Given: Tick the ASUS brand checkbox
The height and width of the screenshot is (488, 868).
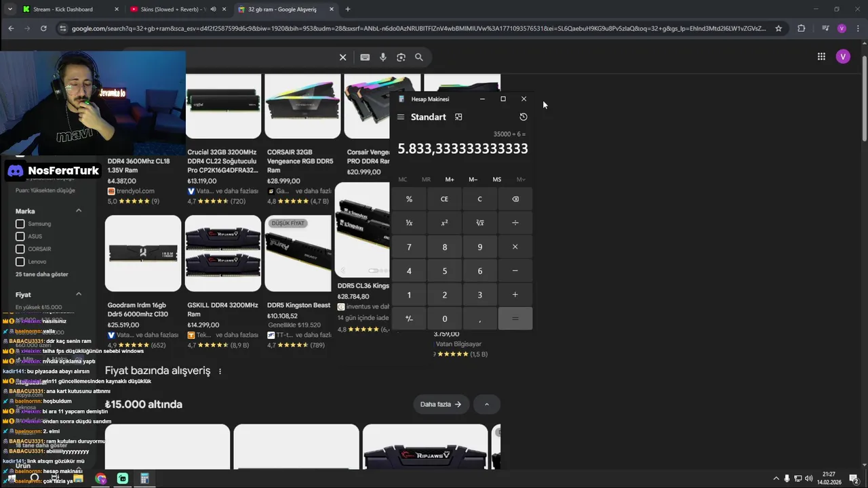Looking at the screenshot, I should point(20,237).
